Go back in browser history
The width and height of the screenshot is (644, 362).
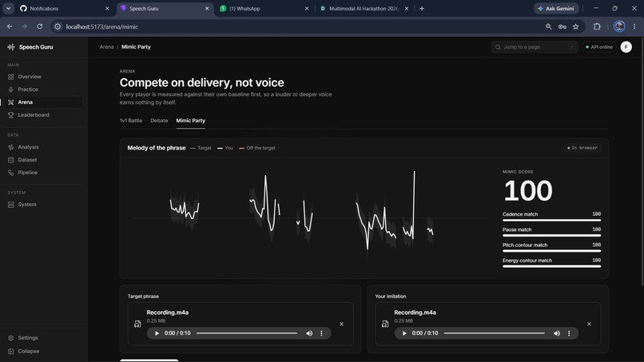click(x=10, y=26)
